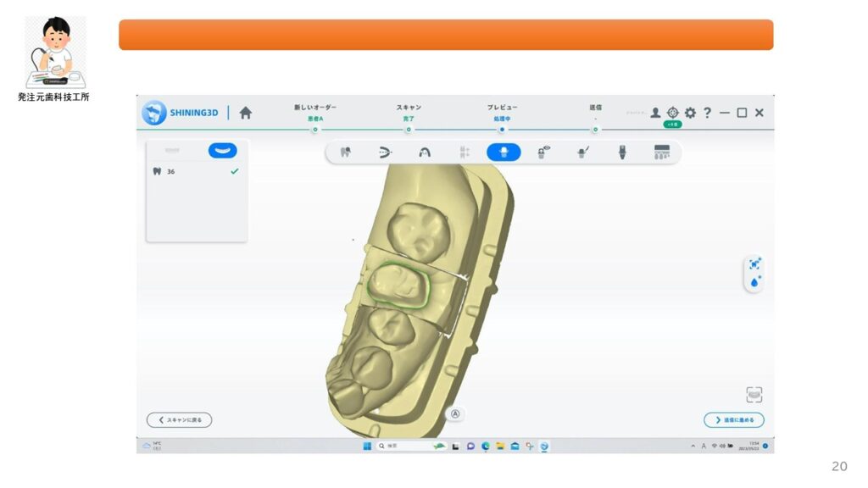The height and width of the screenshot is (488, 868).
Task: Select the tooth with eye preview tool
Action: (x=543, y=152)
